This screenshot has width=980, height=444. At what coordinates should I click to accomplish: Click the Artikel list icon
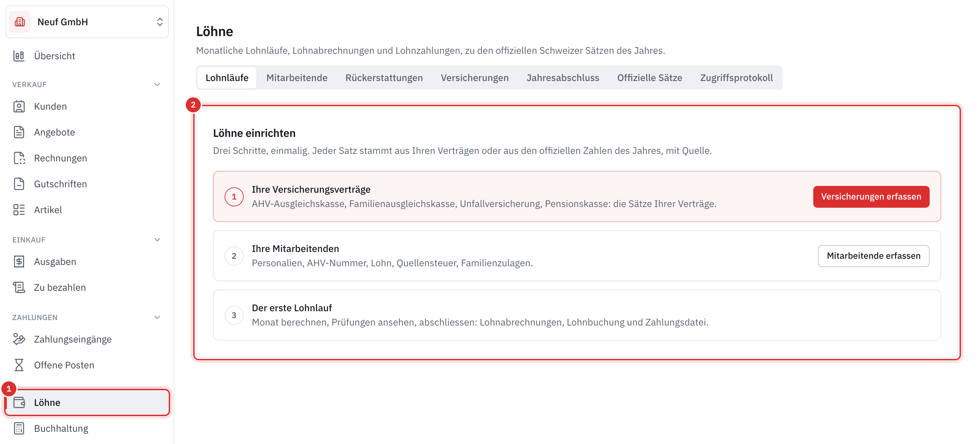tap(19, 210)
